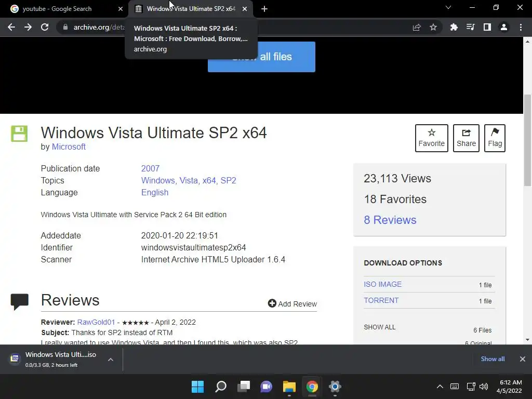Download the ISO IMAGE option
This screenshot has width=532, height=399.
click(x=383, y=284)
